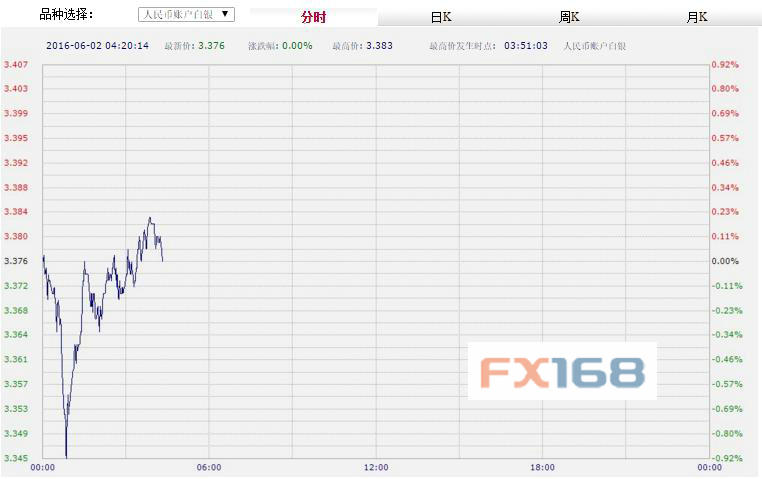
Task: Click the timestamp 2016-06-02 04:20:14
Action: tap(97, 46)
